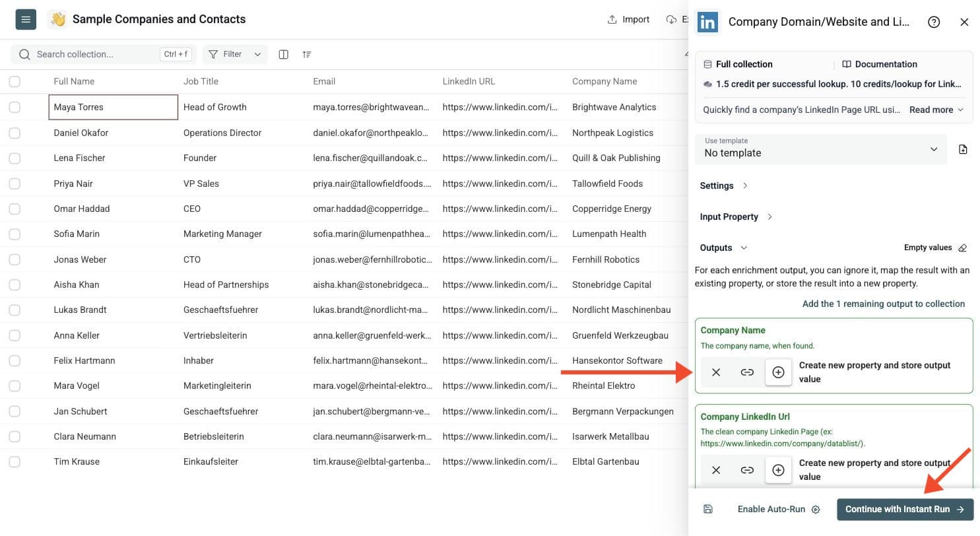The height and width of the screenshot is (536, 980).
Task: Check the Maya Torres row checkbox
Action: click(x=15, y=107)
